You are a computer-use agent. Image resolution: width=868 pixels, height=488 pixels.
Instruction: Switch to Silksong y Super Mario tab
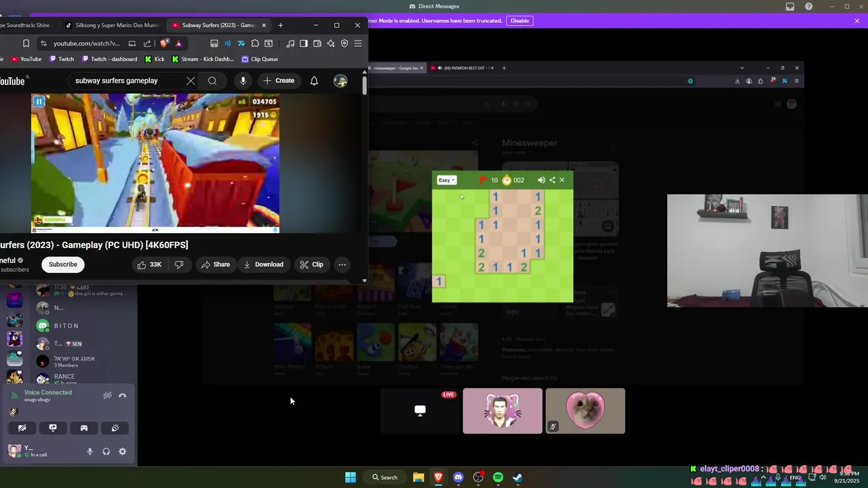(x=113, y=25)
